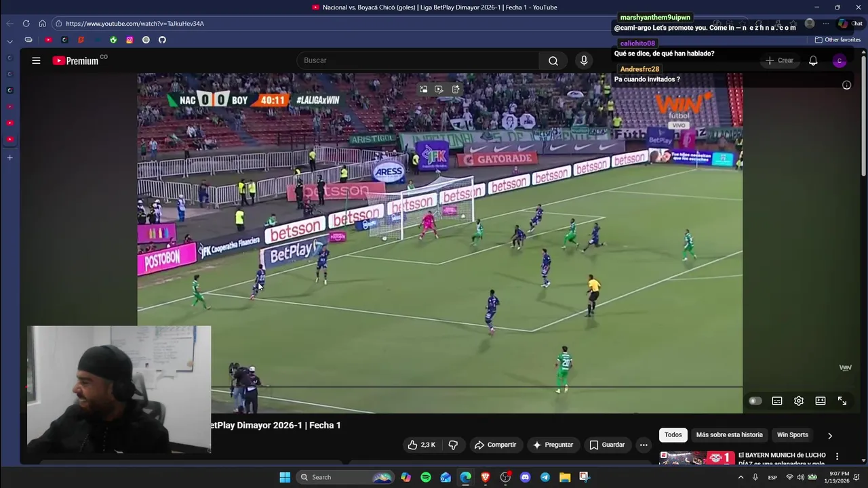
Task: Open the Bayern Munich suggested video thumbnail
Action: click(696, 457)
